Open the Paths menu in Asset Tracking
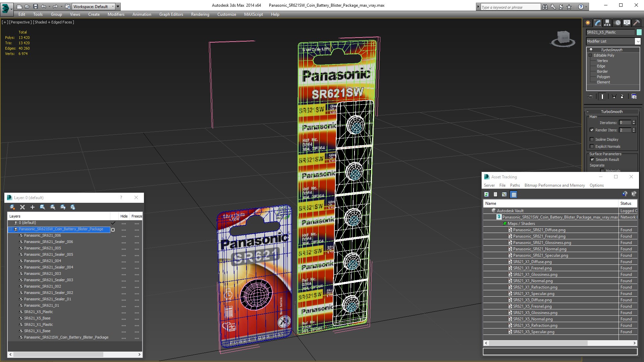This screenshot has height=362, width=644. pyautogui.click(x=515, y=185)
